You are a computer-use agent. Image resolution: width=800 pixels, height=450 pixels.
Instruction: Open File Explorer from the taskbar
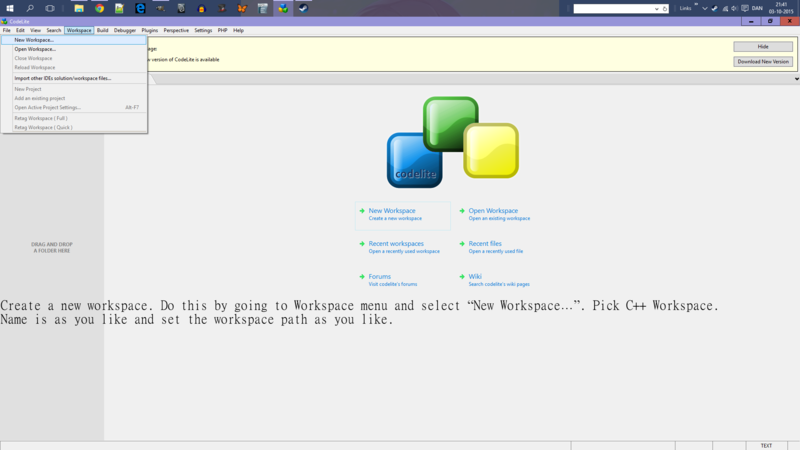[x=79, y=8]
